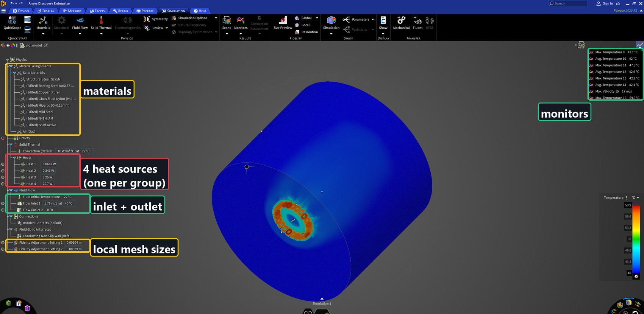Collapse the Physics tree node

click(7, 59)
